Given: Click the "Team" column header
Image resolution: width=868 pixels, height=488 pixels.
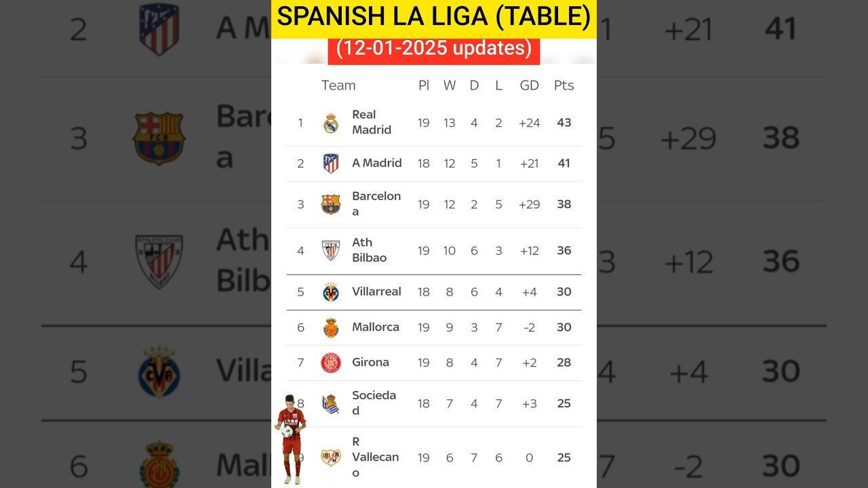Looking at the screenshot, I should [x=338, y=85].
